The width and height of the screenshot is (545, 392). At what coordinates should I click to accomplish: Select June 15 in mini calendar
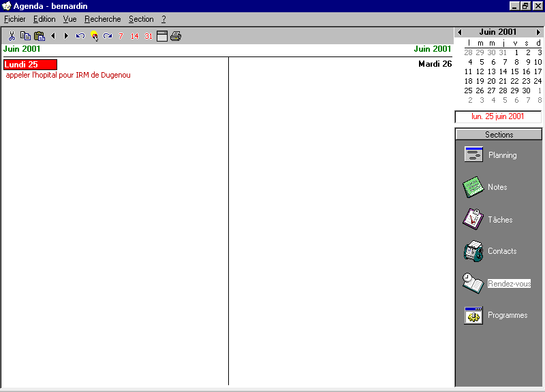515,71
